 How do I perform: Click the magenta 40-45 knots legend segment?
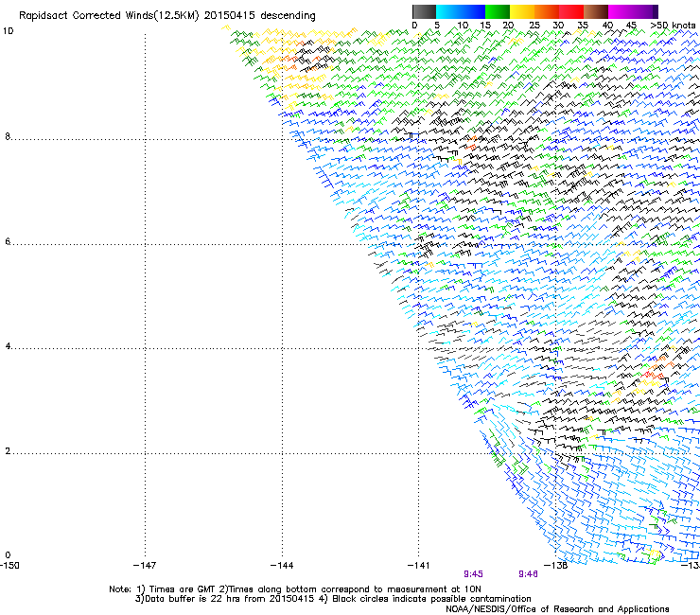pyautogui.click(x=621, y=11)
